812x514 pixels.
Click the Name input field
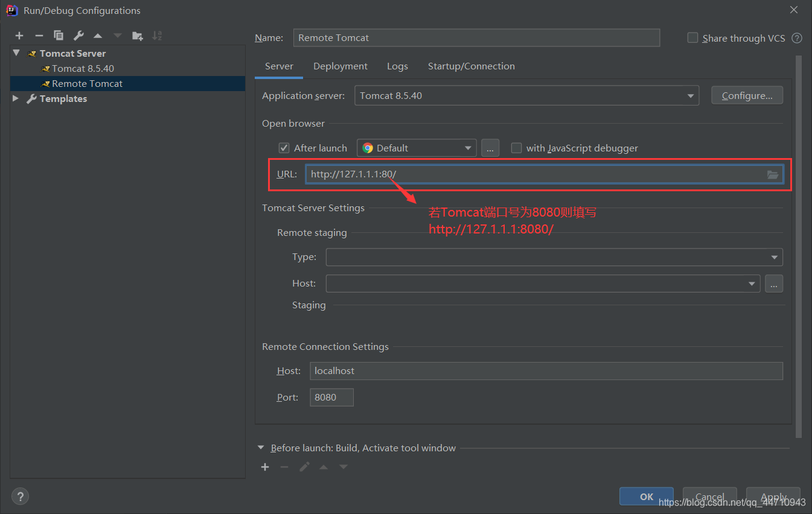tap(476, 37)
